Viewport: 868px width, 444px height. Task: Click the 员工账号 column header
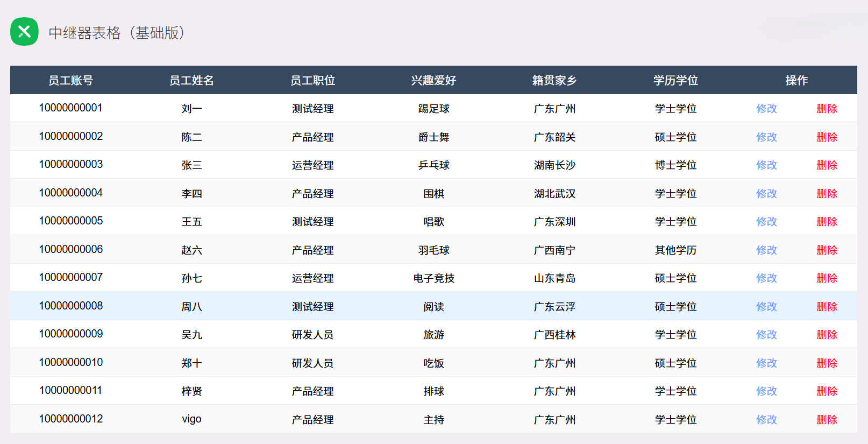coord(70,80)
